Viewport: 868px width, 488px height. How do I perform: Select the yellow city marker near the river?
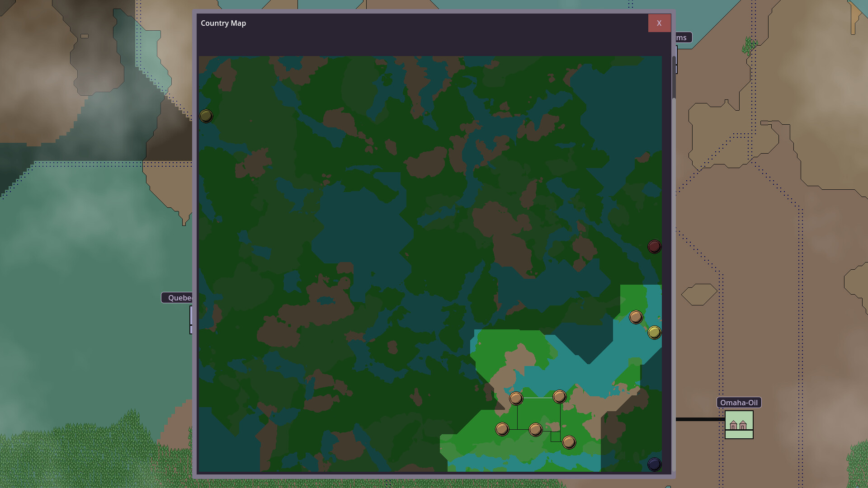coord(655,332)
